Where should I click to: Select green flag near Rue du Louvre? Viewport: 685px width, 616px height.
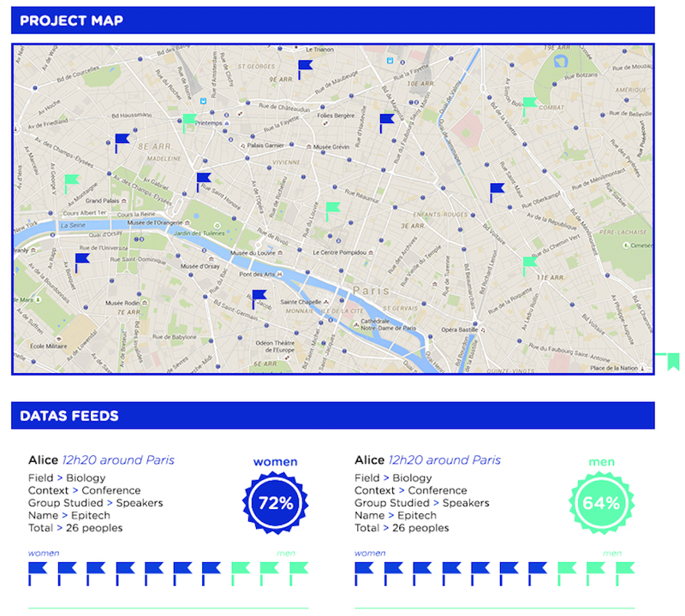click(333, 211)
